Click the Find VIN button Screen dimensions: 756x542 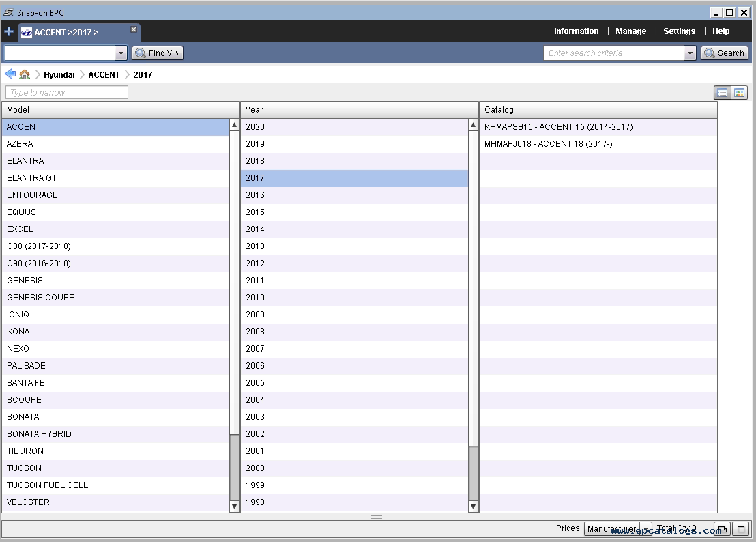point(158,53)
